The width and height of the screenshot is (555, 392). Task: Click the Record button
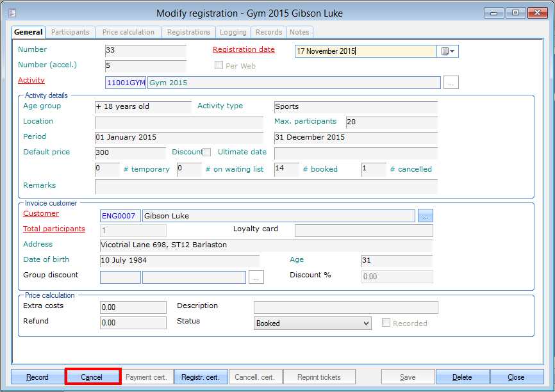(37, 377)
